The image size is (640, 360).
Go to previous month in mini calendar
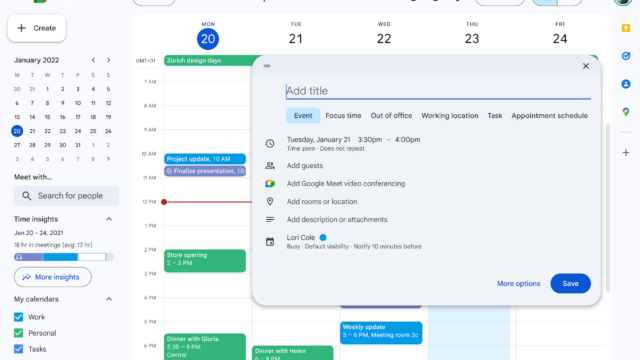tap(93, 60)
